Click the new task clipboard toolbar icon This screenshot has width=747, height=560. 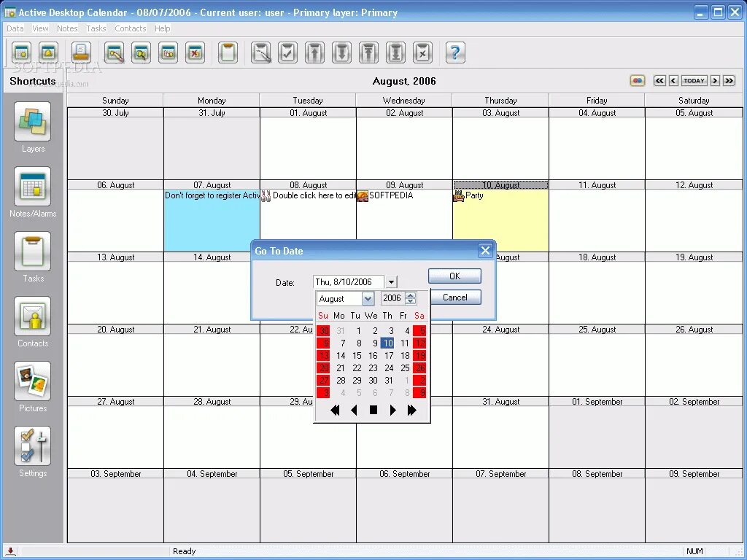[228, 52]
